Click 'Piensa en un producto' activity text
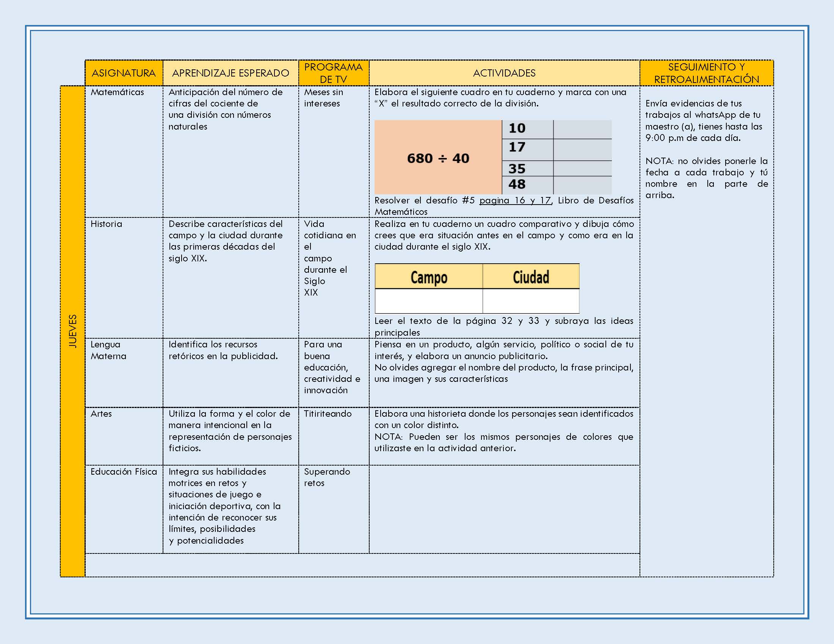The image size is (834, 644). (x=504, y=350)
